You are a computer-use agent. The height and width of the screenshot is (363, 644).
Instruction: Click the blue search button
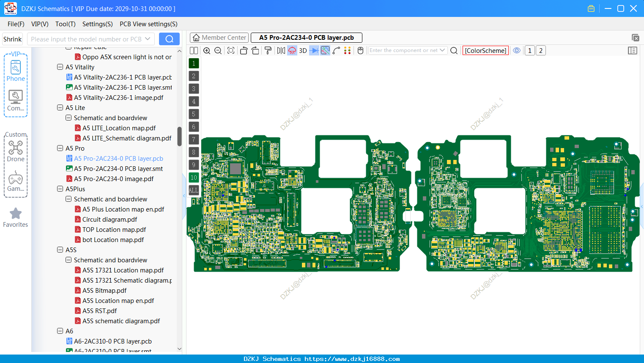(x=169, y=39)
